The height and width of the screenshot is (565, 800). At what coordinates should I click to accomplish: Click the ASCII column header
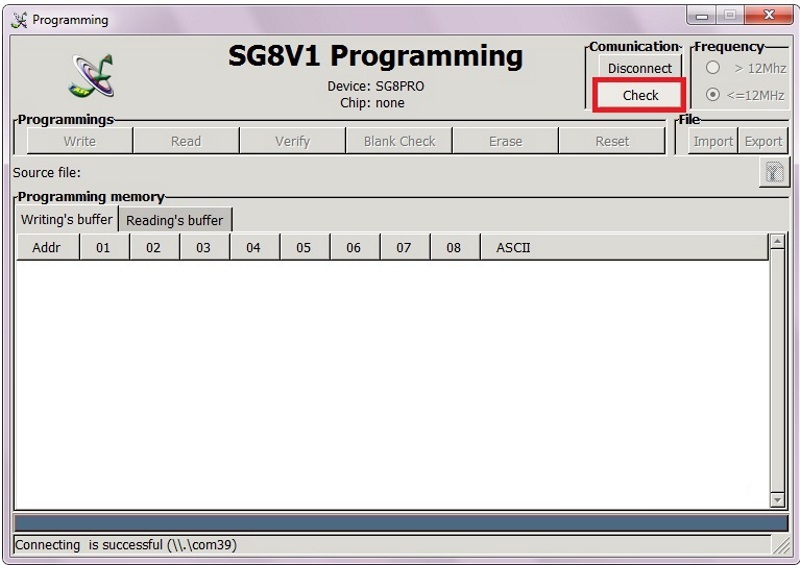coord(624,247)
